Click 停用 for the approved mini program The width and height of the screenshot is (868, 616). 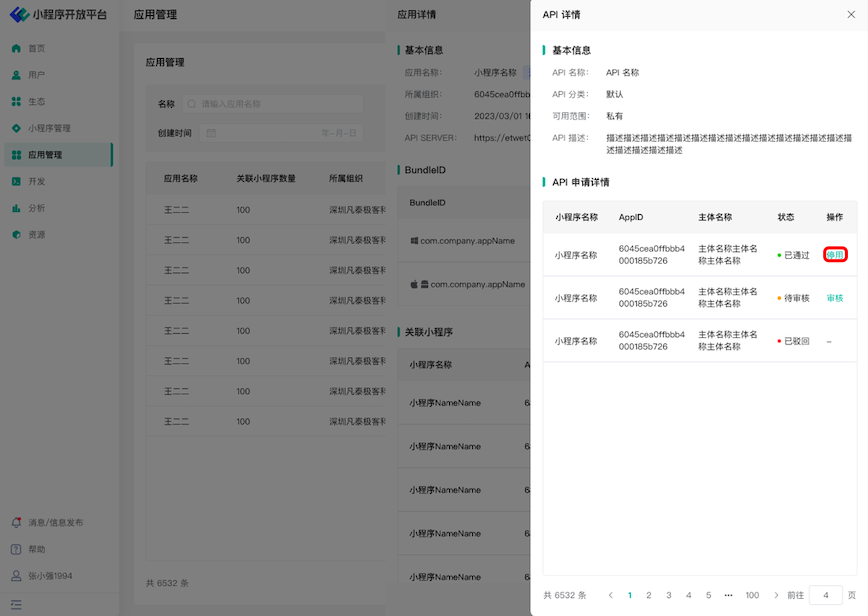click(x=835, y=255)
